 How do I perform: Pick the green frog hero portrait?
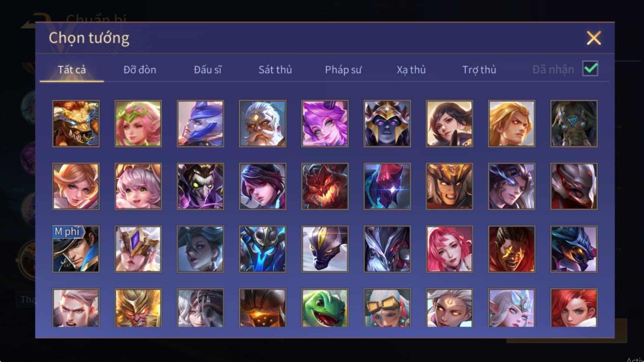[x=325, y=308]
